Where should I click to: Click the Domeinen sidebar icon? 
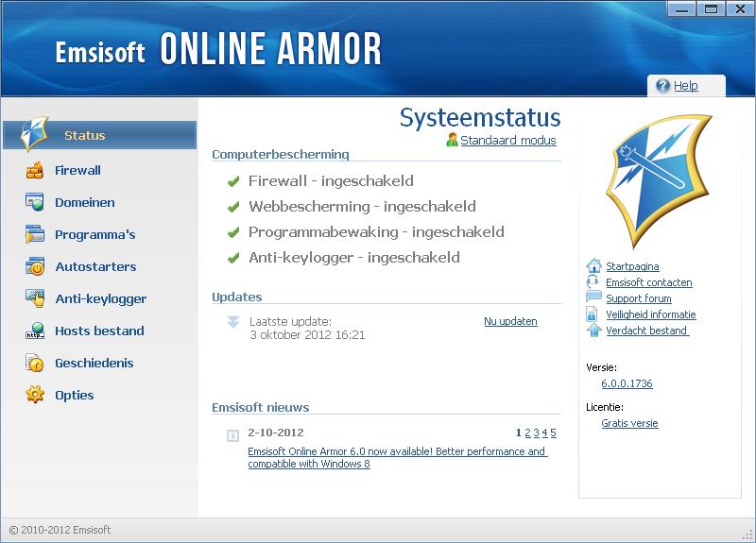point(35,202)
